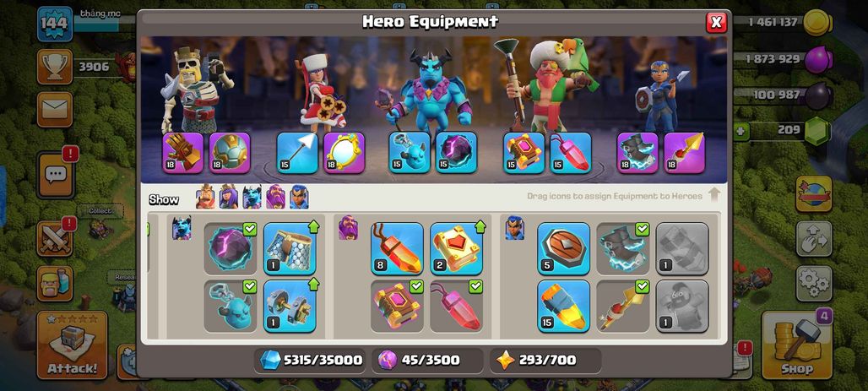Image resolution: width=868 pixels, height=391 pixels.
Task: Open the Shop button
Action: 797,345
